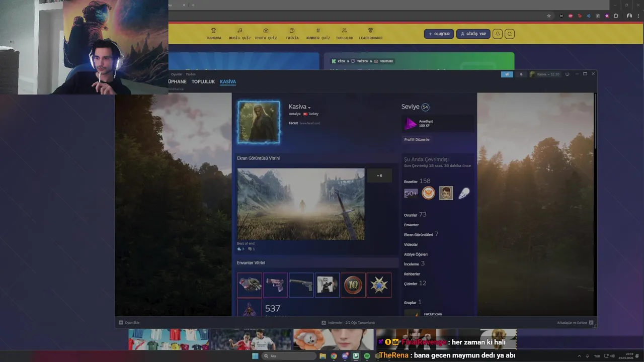Open the Yardım menu in Steam
The width and height of the screenshot is (644, 362).
click(191, 74)
